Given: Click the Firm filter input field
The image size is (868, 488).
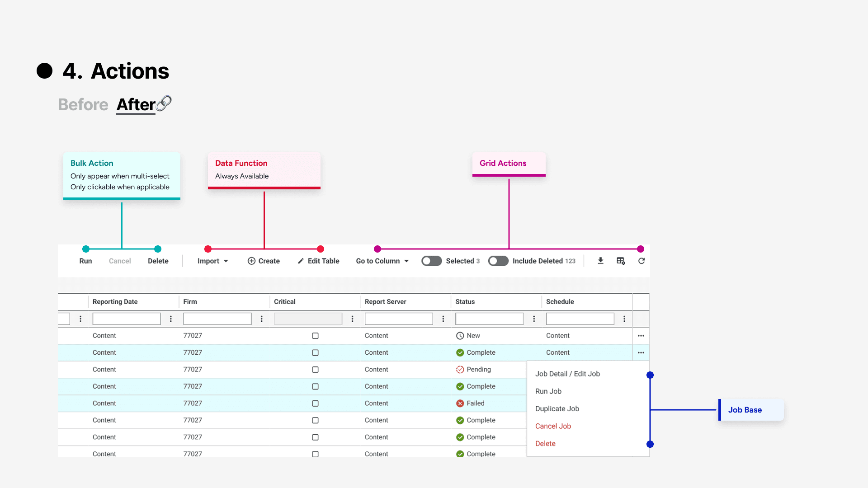Looking at the screenshot, I should [217, 319].
